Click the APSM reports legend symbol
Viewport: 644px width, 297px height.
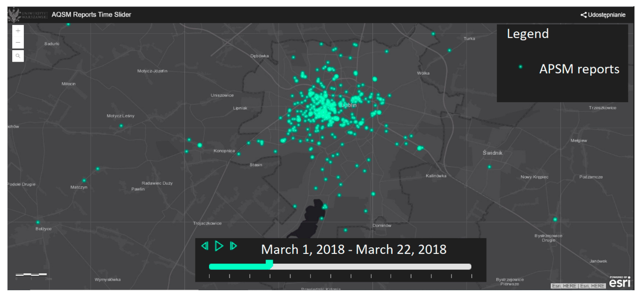pyautogui.click(x=521, y=67)
